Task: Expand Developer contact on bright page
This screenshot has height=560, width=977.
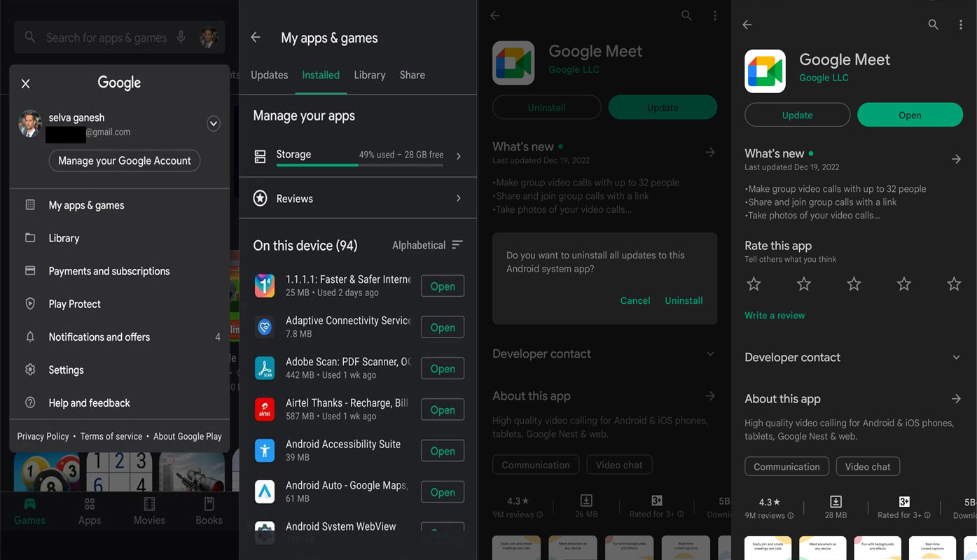Action: tap(956, 357)
